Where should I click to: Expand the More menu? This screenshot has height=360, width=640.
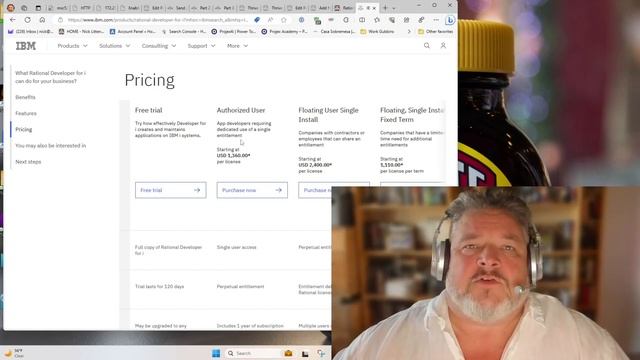pyautogui.click(x=237, y=46)
